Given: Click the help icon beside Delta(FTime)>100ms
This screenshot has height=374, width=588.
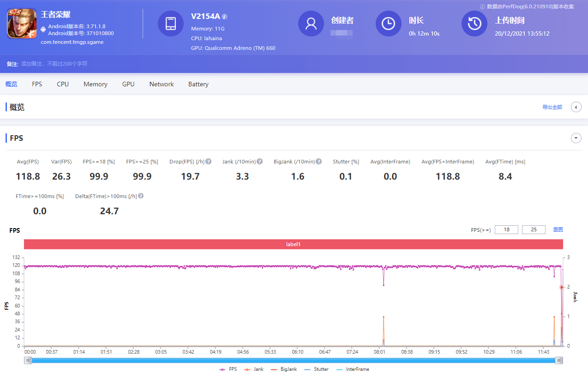Looking at the screenshot, I should (x=141, y=196).
